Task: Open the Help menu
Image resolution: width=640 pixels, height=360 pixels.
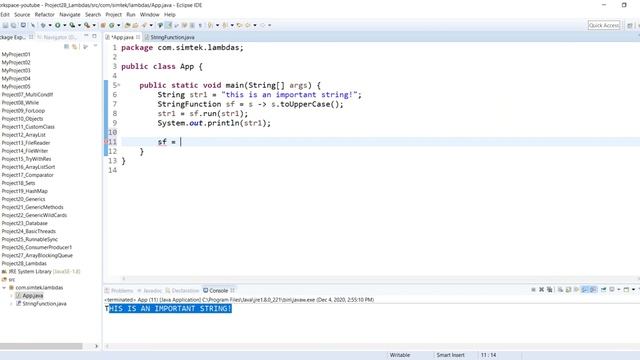Action: (x=169, y=14)
